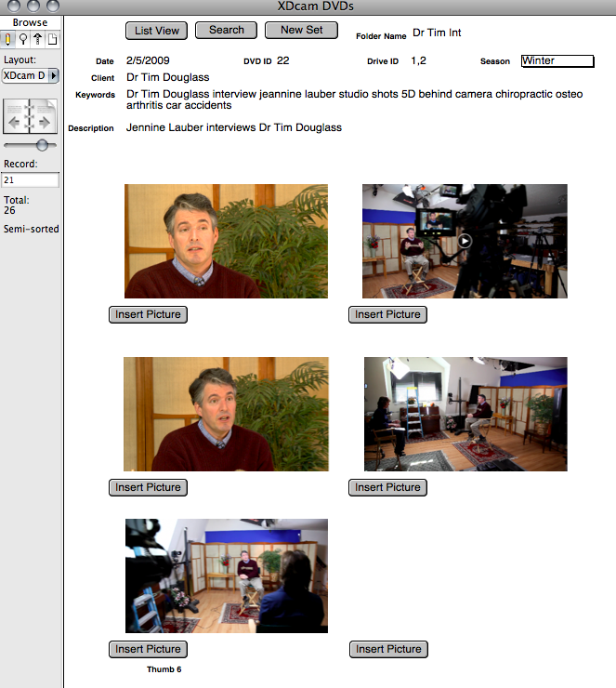Click Insert Picture under first portrait thumbnail
Image resolution: width=616 pixels, height=688 pixels.
pos(148,314)
